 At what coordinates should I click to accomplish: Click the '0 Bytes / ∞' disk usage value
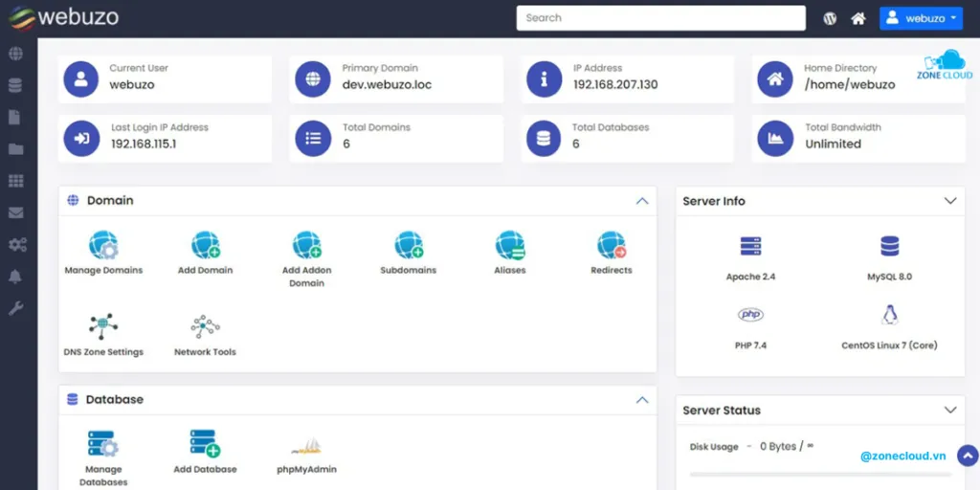[787, 446]
